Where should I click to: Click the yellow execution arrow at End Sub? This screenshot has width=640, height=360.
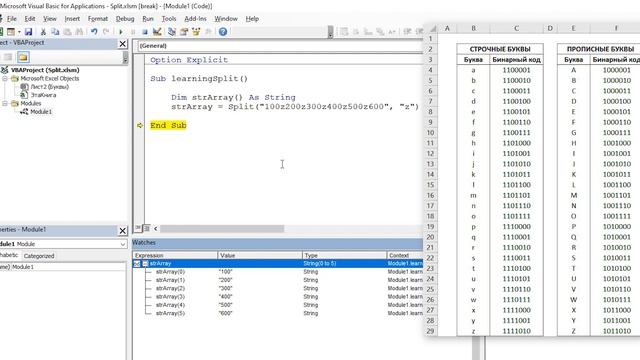[x=140, y=125]
